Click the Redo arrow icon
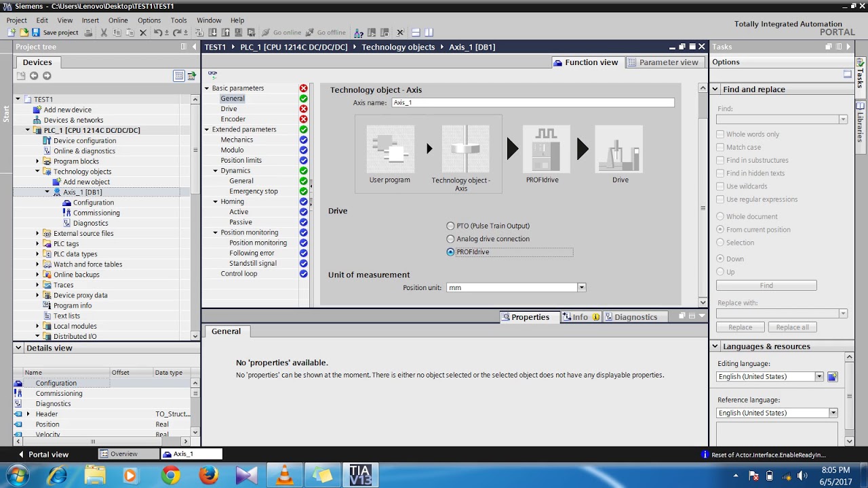868x488 pixels. [x=177, y=33]
